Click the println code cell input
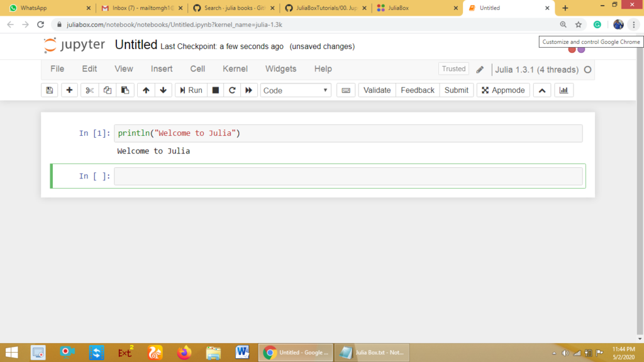The height and width of the screenshot is (362, 644). coord(348,133)
